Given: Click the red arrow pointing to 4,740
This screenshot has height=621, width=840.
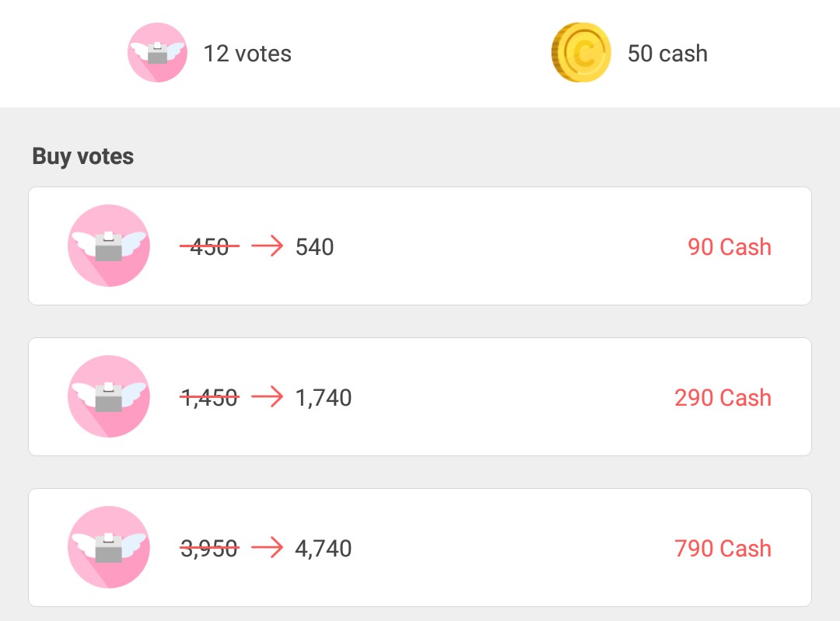Looking at the screenshot, I should (x=267, y=548).
